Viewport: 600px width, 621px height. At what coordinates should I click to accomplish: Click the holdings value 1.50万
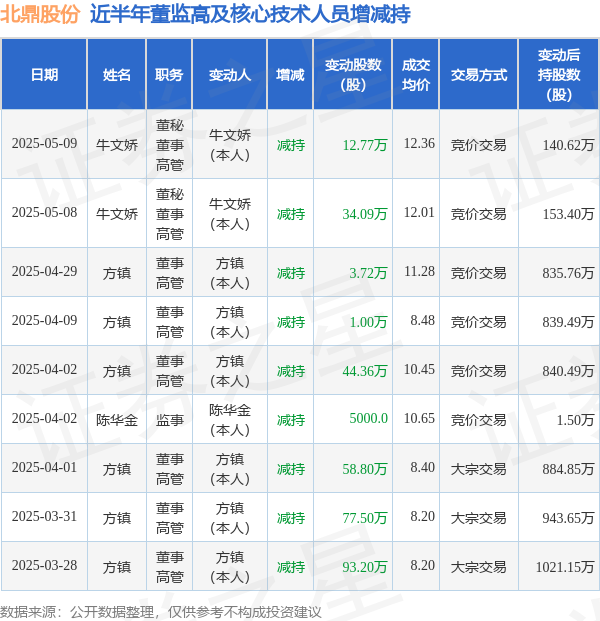click(575, 420)
